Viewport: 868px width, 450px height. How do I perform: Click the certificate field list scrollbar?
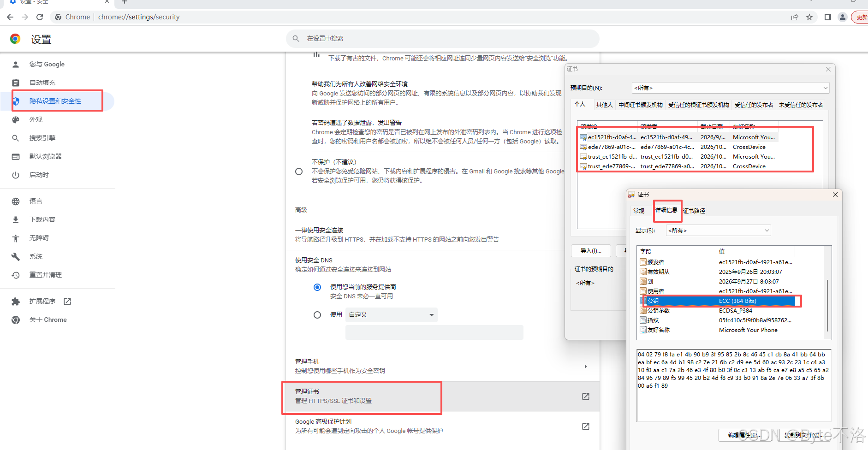827,304
